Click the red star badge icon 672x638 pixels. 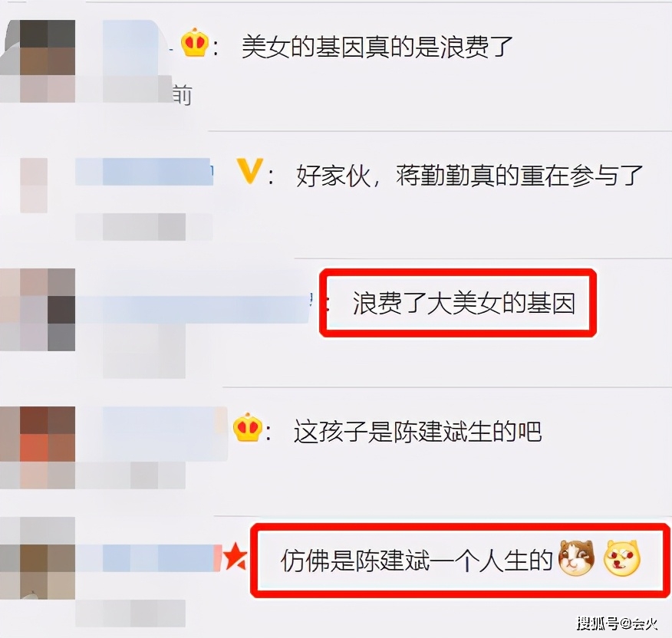tap(236, 556)
